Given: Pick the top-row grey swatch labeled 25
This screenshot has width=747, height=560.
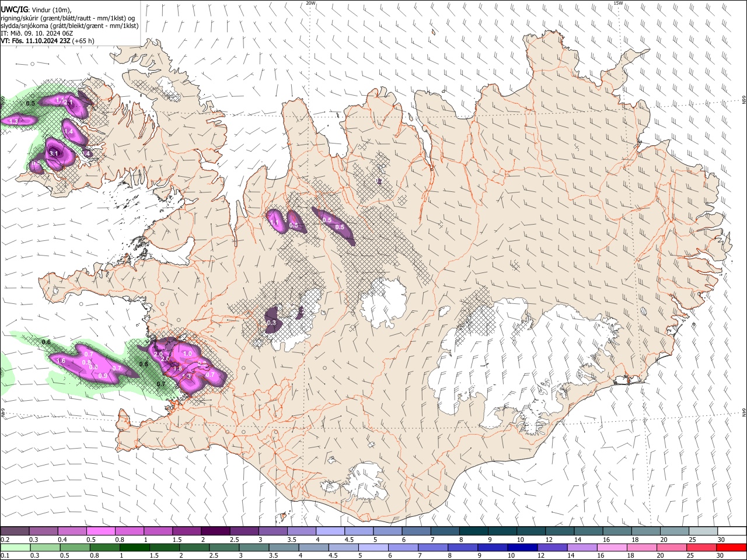Looking at the screenshot, I should click(704, 531).
